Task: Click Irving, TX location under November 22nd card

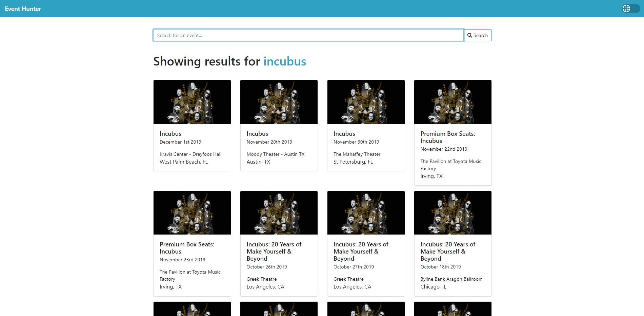Action: pos(431,176)
